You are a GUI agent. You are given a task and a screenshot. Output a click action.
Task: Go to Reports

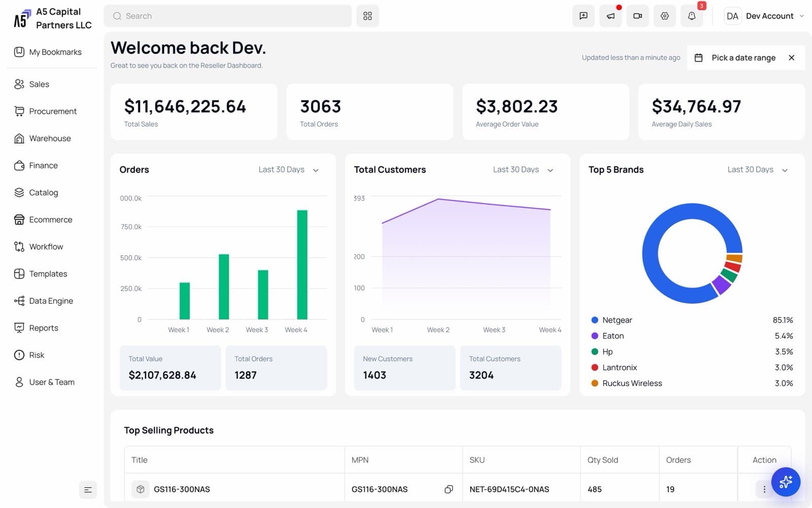[36, 328]
